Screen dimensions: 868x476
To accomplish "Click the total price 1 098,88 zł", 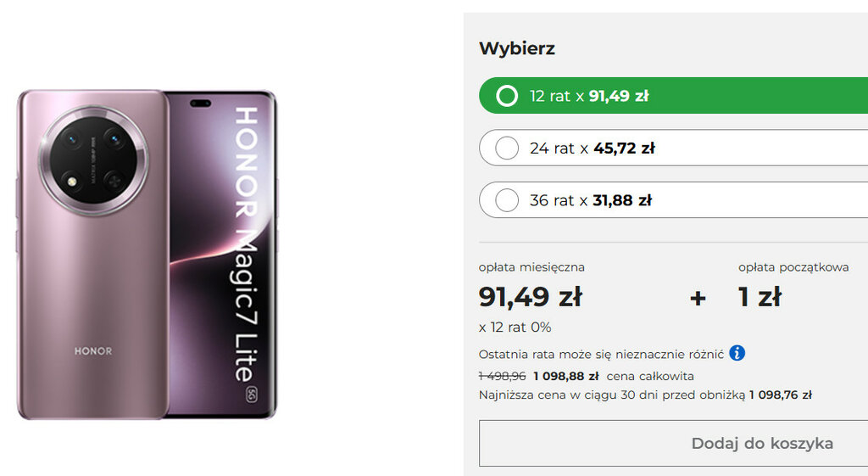I will click(565, 376).
